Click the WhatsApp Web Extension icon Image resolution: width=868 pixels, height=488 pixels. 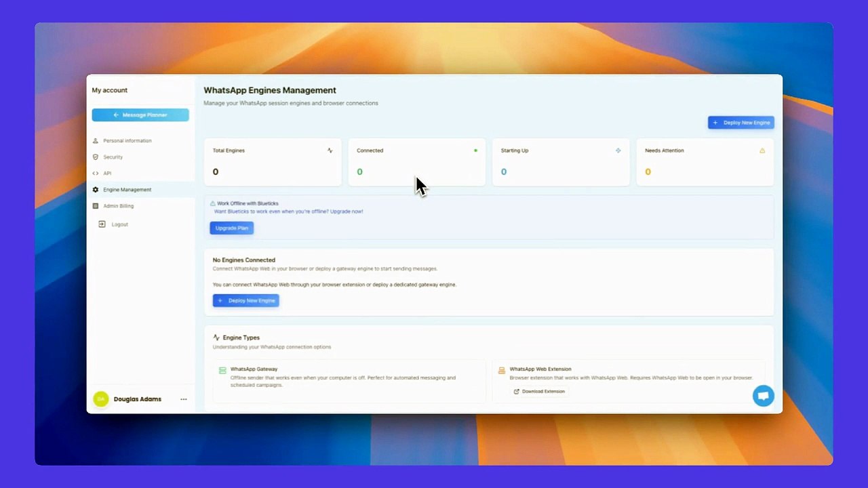(502, 371)
